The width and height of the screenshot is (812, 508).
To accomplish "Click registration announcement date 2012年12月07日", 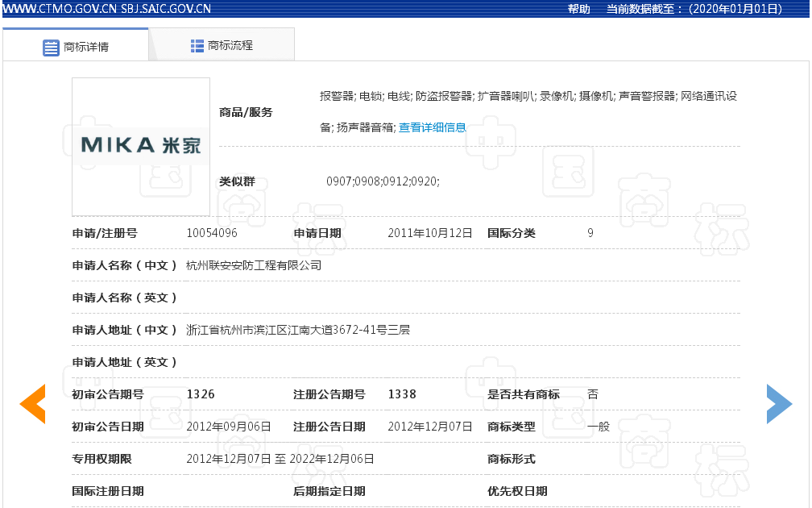I will point(430,427).
